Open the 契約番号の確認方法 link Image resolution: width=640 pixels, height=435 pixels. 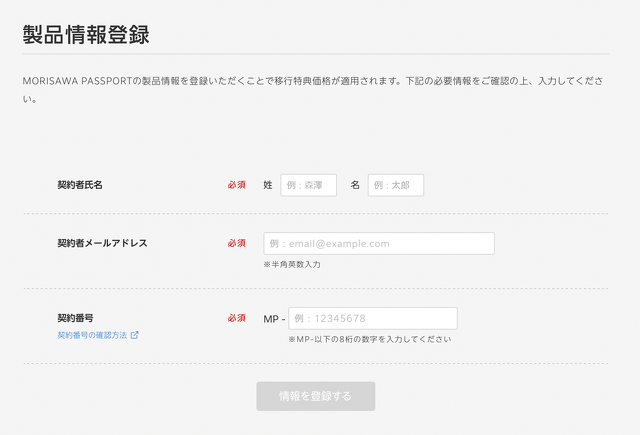92,335
